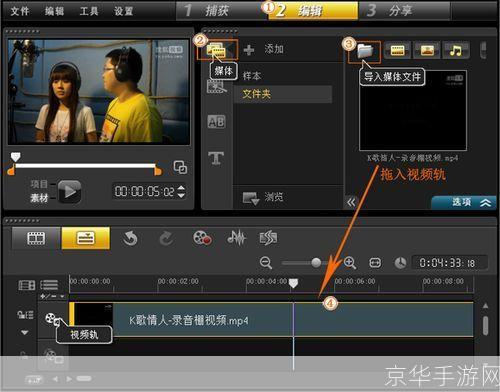Select 项目 project playback mode

coord(39,184)
